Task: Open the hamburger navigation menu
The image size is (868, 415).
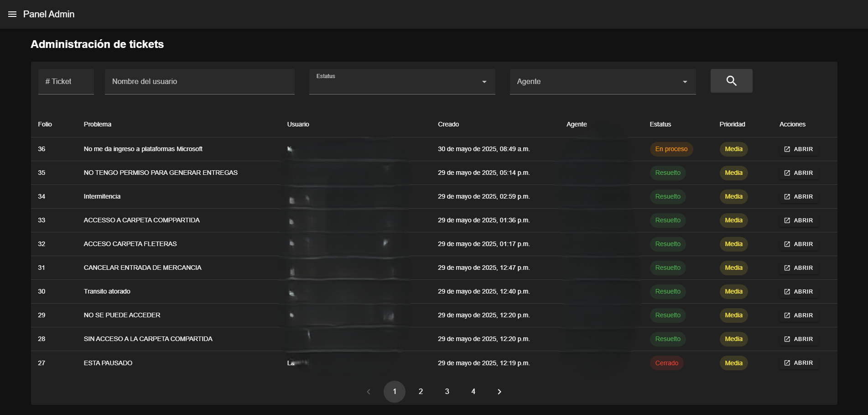Action: (x=12, y=14)
